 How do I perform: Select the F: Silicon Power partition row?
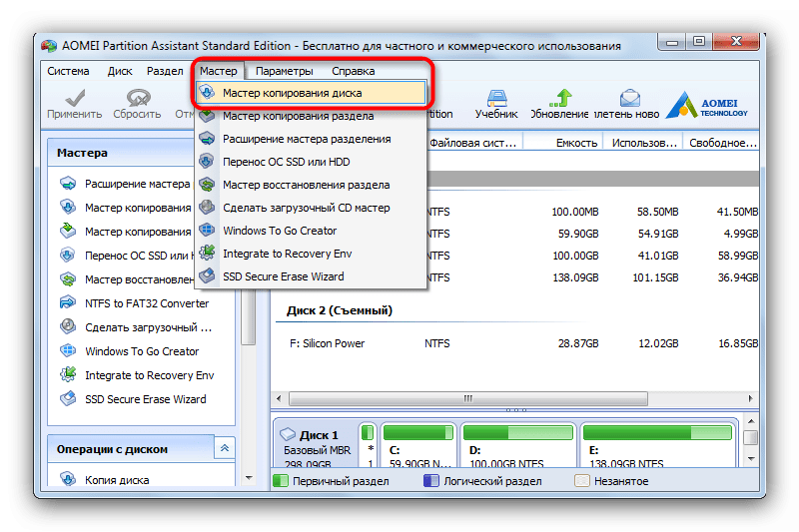point(515,343)
